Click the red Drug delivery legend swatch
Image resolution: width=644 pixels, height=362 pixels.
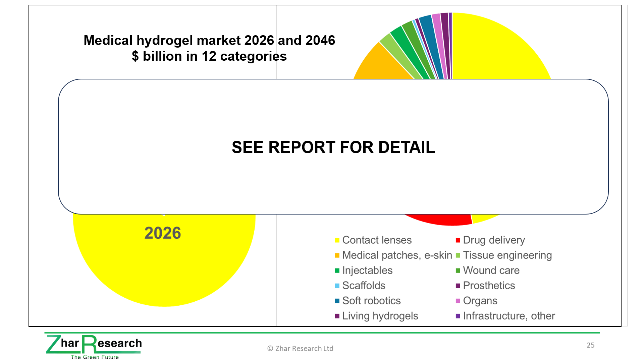pyautogui.click(x=458, y=240)
